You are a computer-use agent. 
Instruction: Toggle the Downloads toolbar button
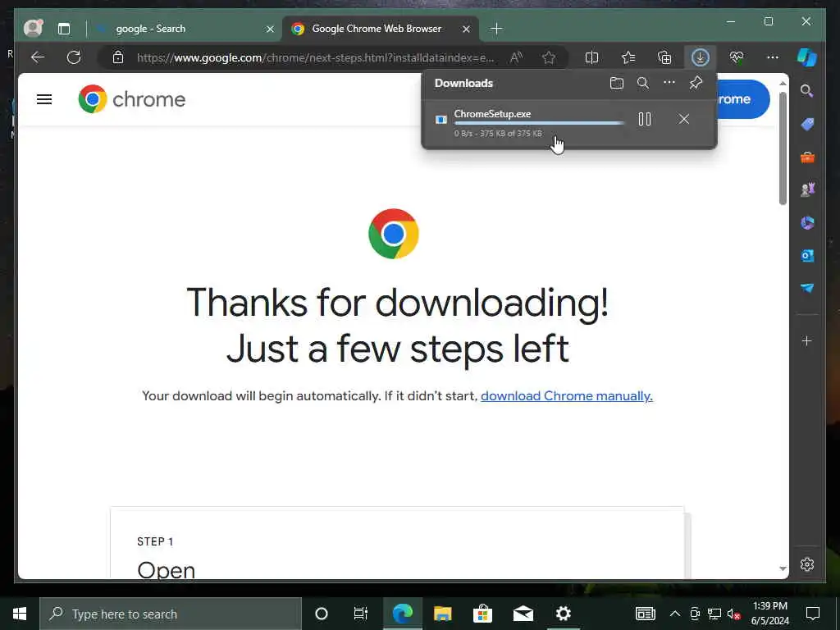(701, 57)
